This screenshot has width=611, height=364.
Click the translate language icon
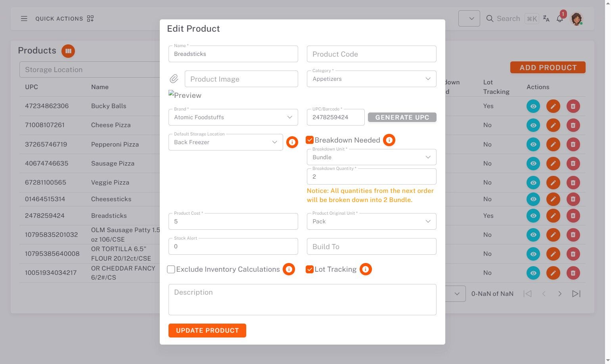click(x=546, y=19)
